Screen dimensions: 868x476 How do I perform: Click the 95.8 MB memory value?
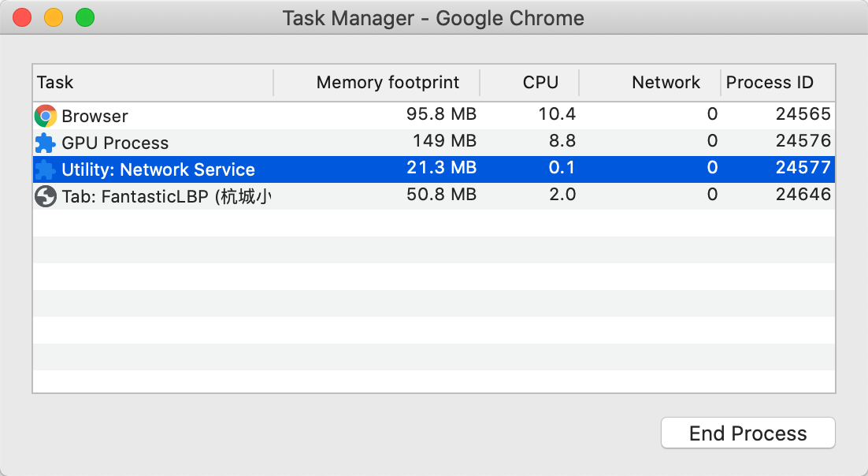[441, 114]
